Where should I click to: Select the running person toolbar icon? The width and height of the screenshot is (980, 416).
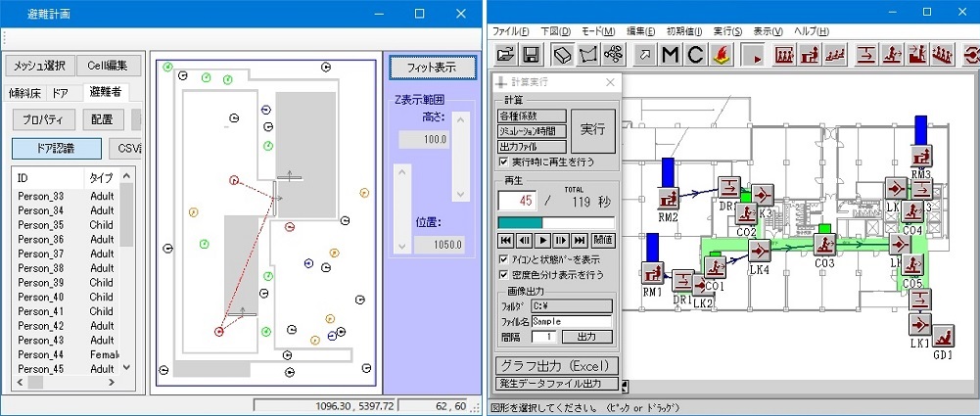[x=892, y=55]
